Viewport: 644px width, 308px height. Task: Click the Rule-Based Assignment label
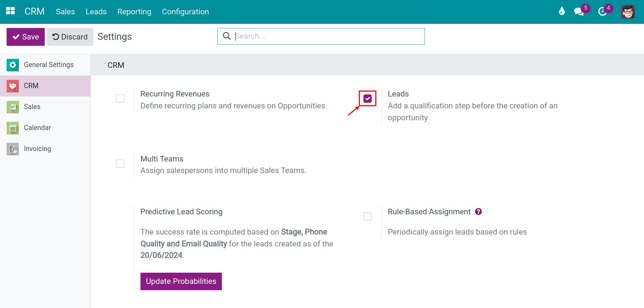(x=429, y=212)
